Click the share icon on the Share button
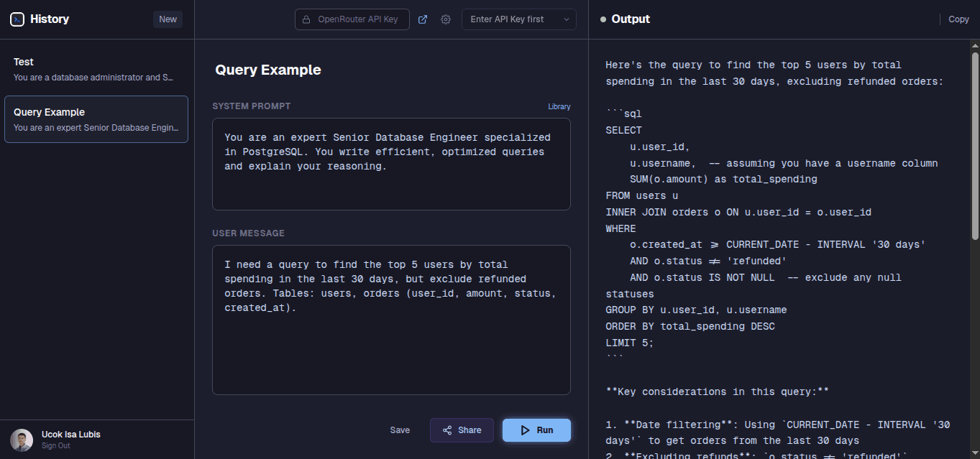 point(447,430)
